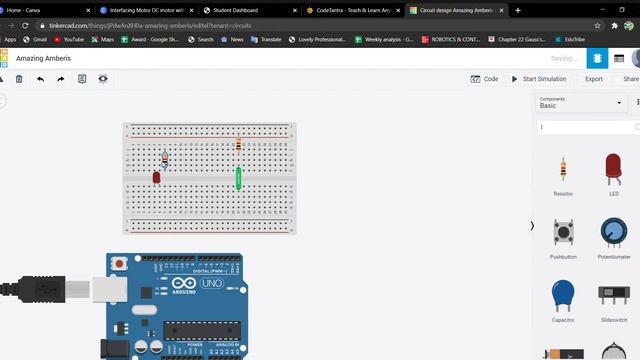Select the Capacitor component

tap(563, 301)
